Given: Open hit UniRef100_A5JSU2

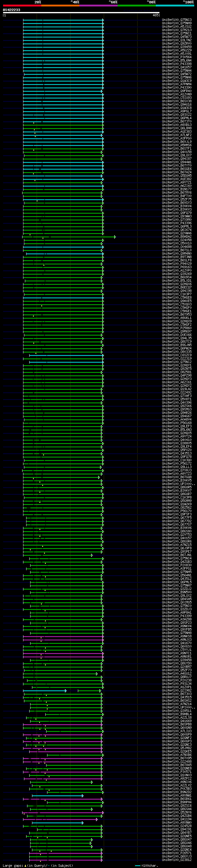Looking at the screenshot, I should [177, 26].
